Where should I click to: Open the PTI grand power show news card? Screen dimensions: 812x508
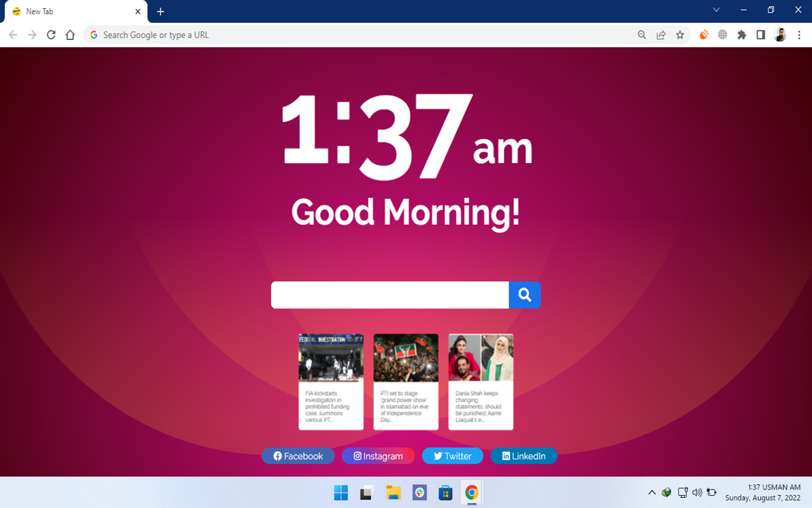(x=406, y=382)
